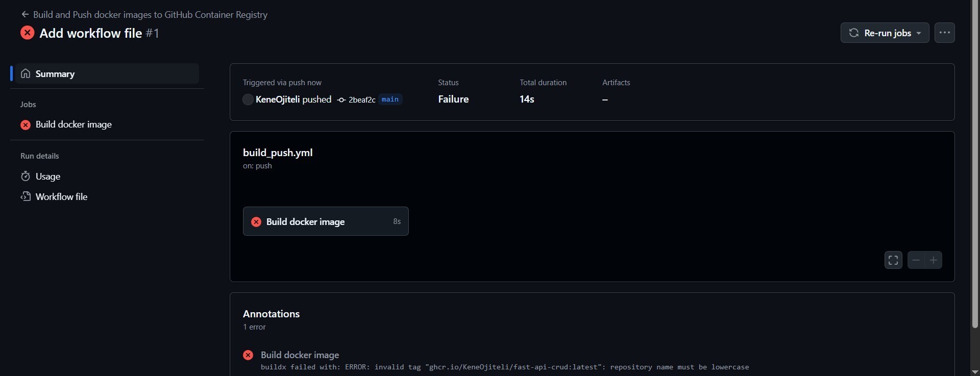Click the Jobs sidebar heading
Image resolution: width=980 pixels, height=376 pixels.
click(28, 105)
